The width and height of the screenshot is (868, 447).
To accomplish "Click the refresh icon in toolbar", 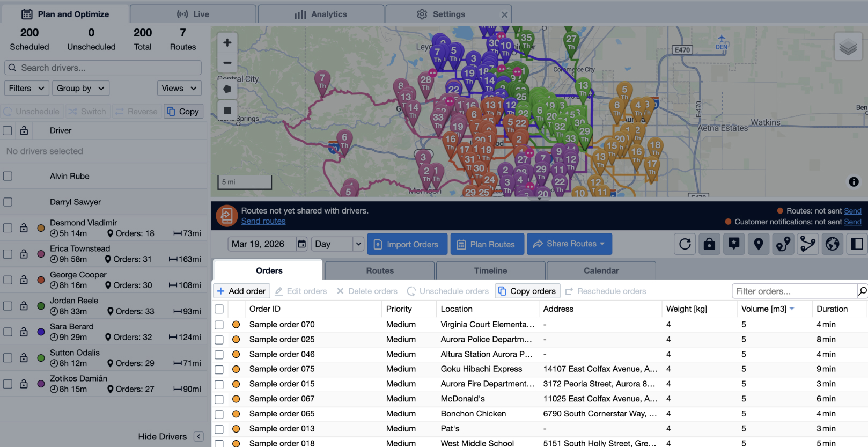I will point(685,244).
